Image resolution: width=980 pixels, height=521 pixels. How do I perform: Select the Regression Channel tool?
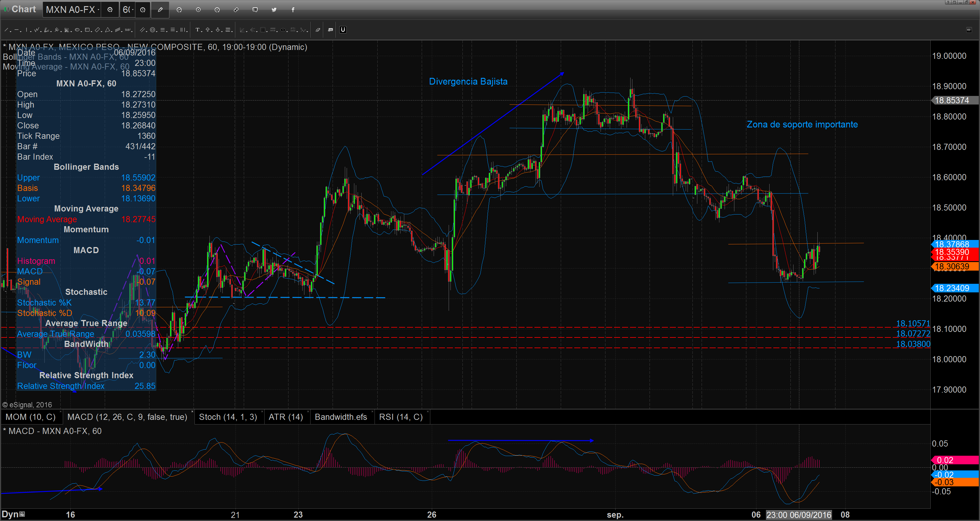click(118, 30)
